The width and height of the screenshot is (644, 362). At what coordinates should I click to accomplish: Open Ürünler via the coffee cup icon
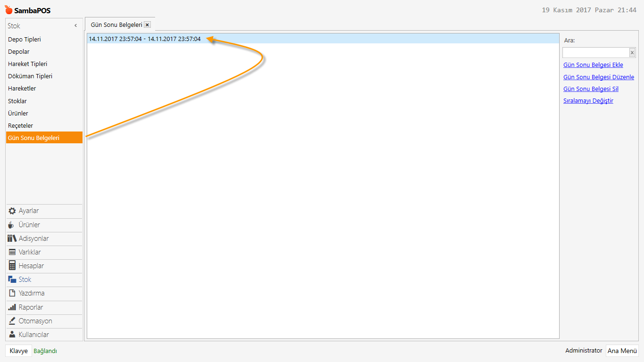click(x=12, y=225)
